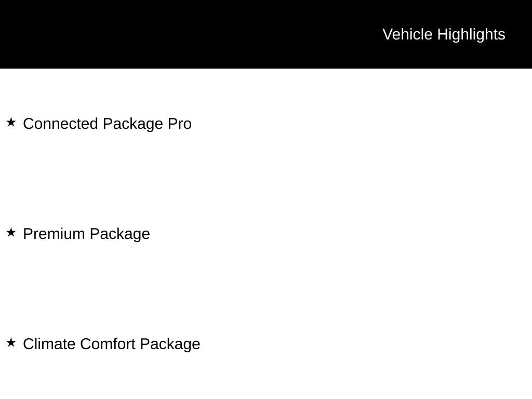Click the word "Pro" in first highlight
Viewport: 532px width, 399px height.
(x=180, y=124)
